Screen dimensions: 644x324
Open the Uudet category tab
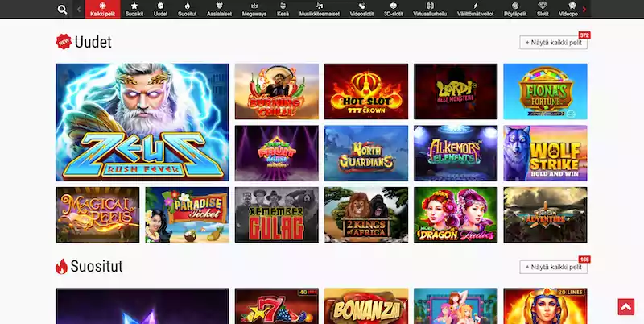[160, 9]
